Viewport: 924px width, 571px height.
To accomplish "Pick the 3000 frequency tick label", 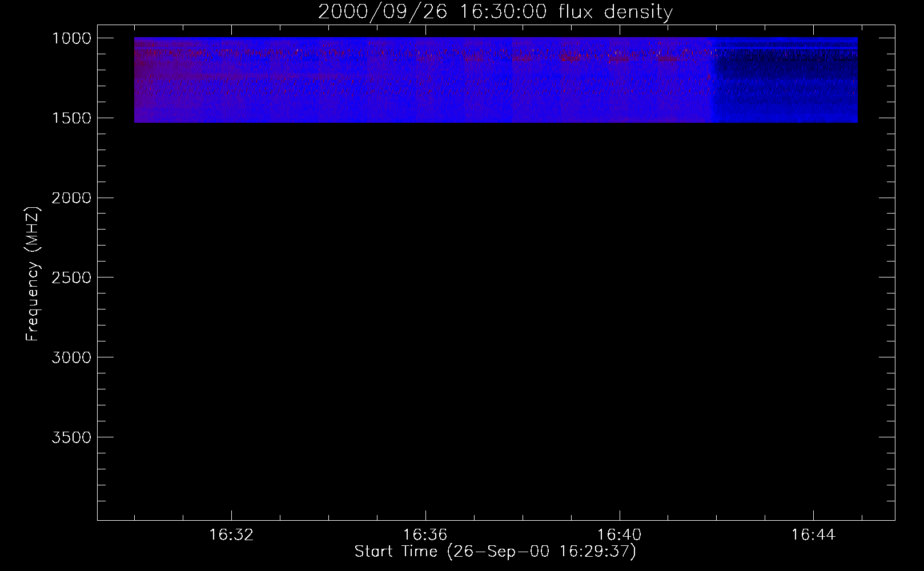I will pyautogui.click(x=71, y=357).
